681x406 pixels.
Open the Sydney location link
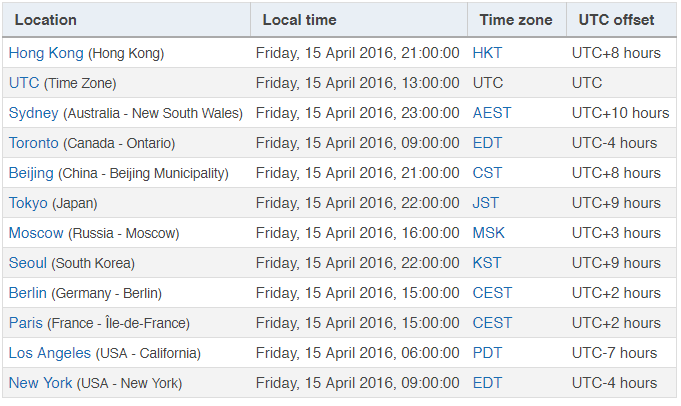pos(33,113)
